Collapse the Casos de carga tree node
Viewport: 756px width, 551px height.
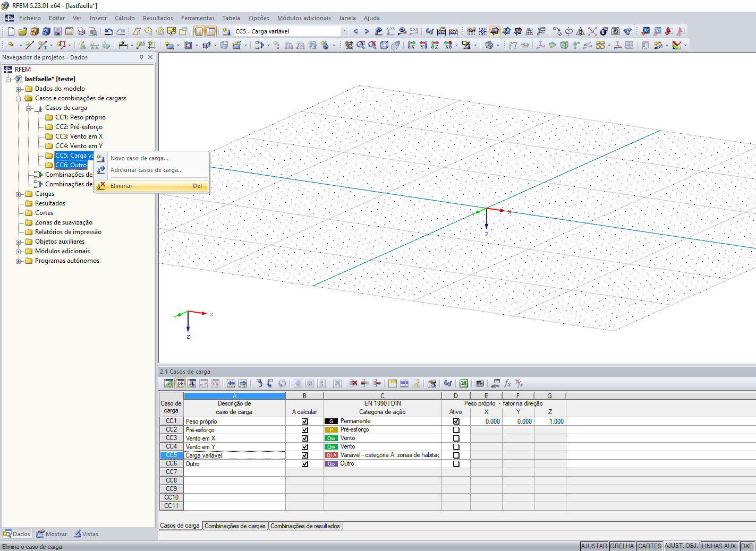29,108
